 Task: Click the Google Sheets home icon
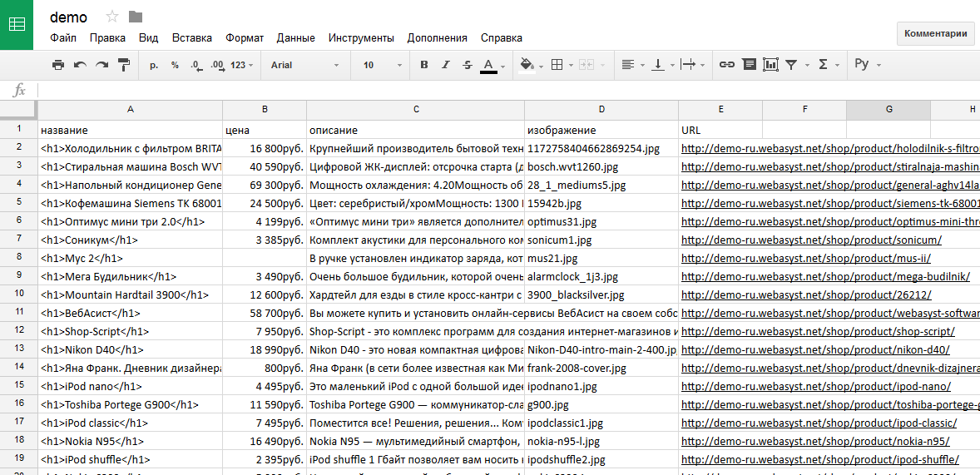coord(17,24)
